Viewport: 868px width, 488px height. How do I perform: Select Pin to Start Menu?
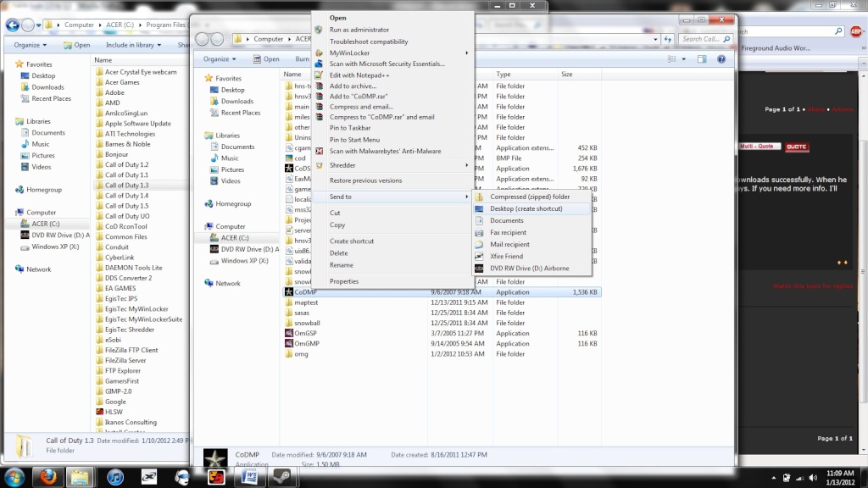pyautogui.click(x=354, y=140)
